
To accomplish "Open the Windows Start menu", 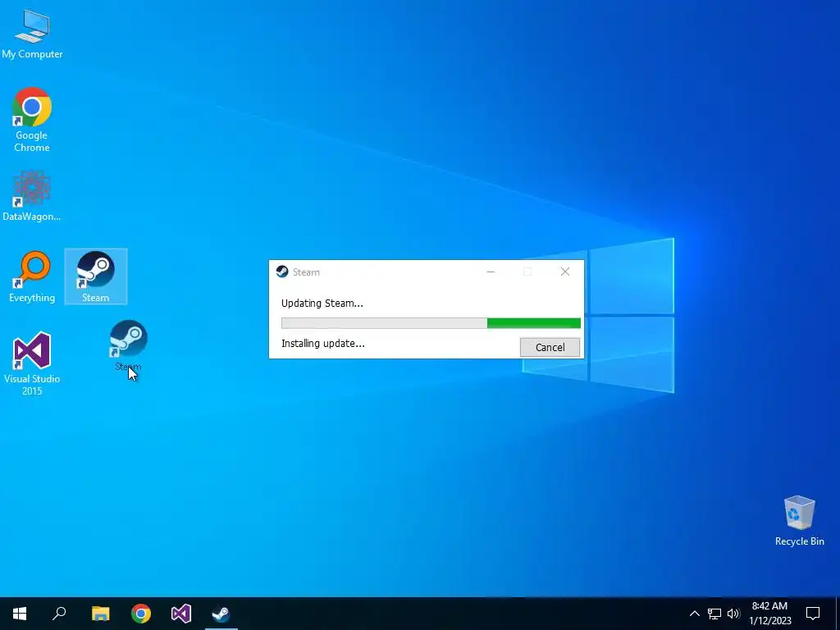I will [20, 614].
